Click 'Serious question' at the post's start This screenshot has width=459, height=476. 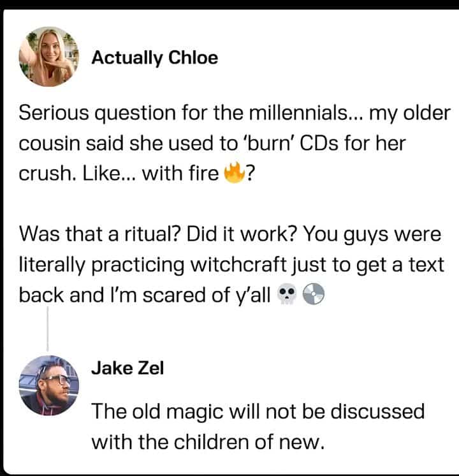click(x=98, y=113)
